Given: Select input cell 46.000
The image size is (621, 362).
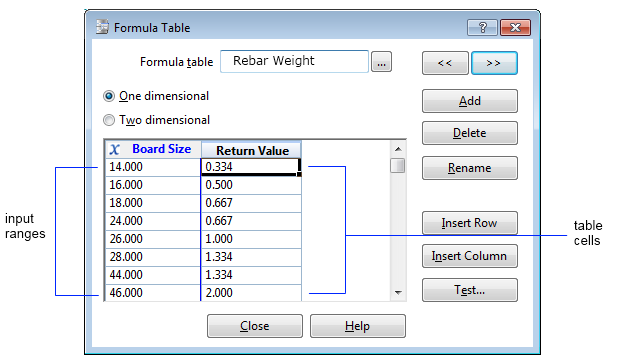Looking at the screenshot, I should tap(153, 293).
